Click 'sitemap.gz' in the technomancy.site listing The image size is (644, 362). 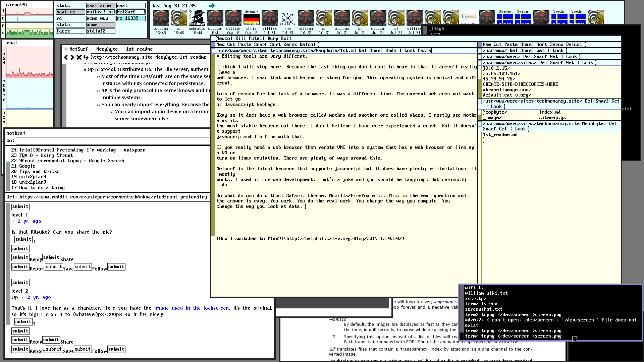pos(552,118)
